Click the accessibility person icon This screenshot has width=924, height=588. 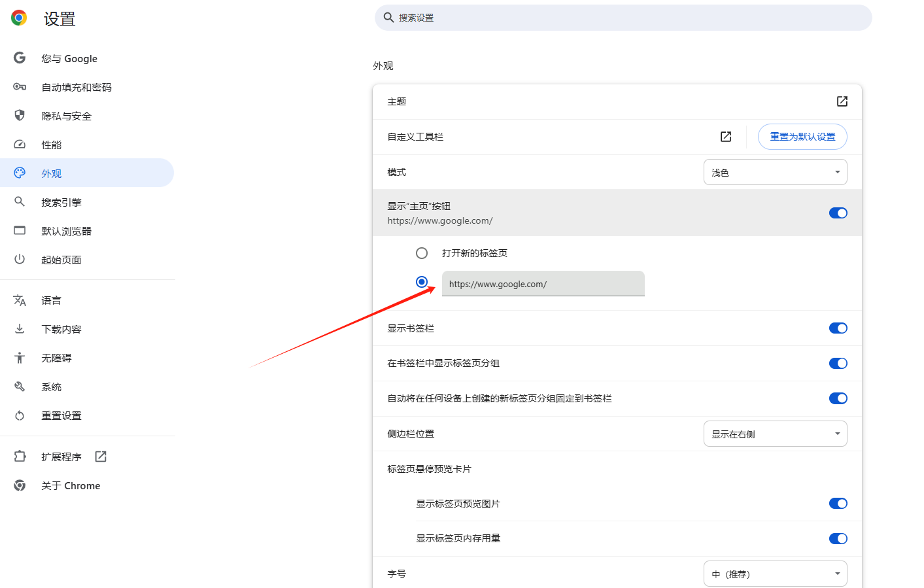20,357
